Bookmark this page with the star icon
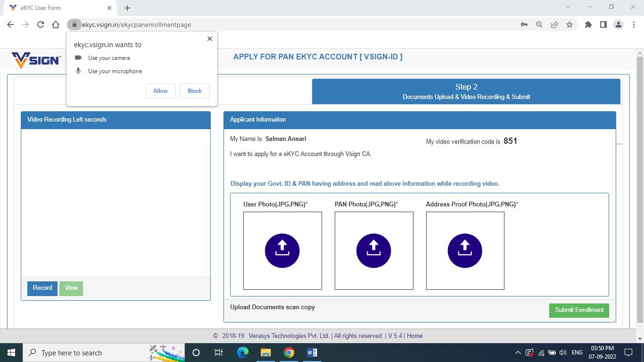 coord(570,25)
